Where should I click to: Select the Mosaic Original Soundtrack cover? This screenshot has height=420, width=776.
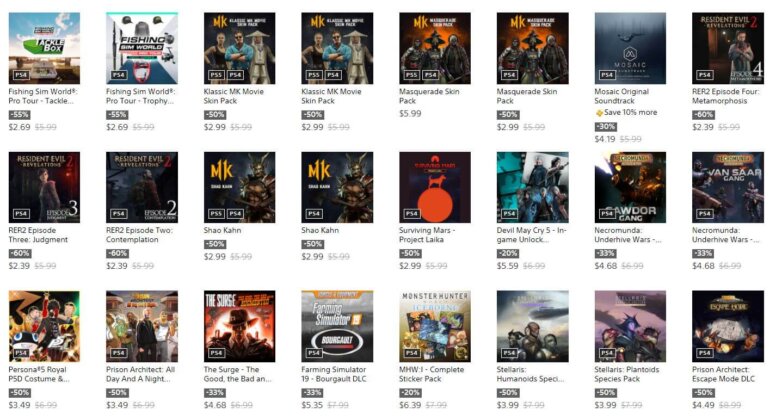(630, 48)
